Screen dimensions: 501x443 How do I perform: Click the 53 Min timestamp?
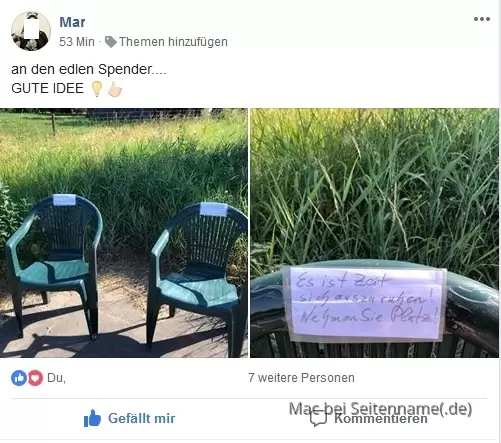click(77, 42)
